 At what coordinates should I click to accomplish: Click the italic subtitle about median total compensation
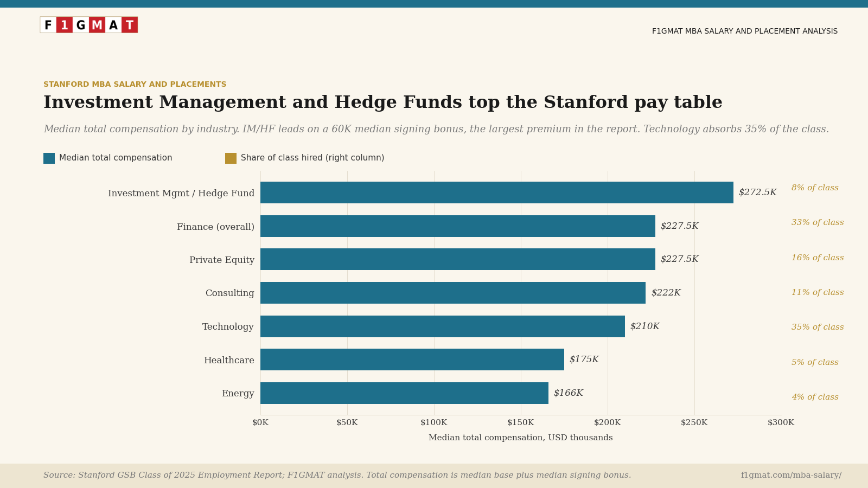point(436,130)
